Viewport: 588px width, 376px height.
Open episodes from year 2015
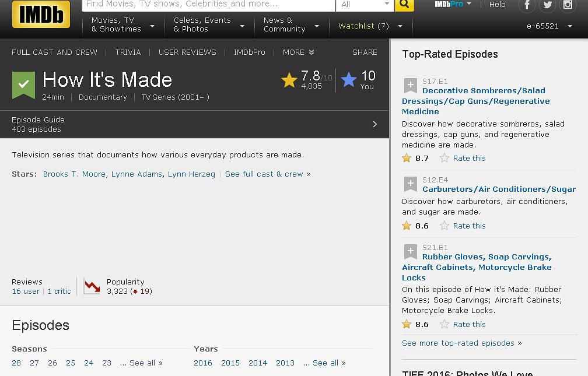click(230, 363)
